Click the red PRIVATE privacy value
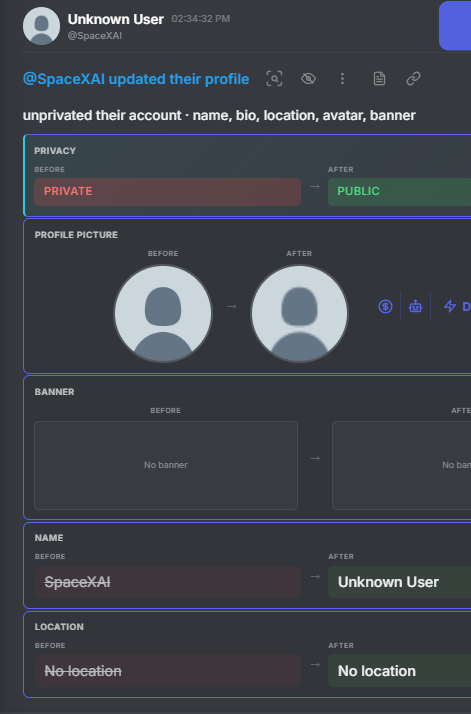The height and width of the screenshot is (714, 471). [x=168, y=192]
